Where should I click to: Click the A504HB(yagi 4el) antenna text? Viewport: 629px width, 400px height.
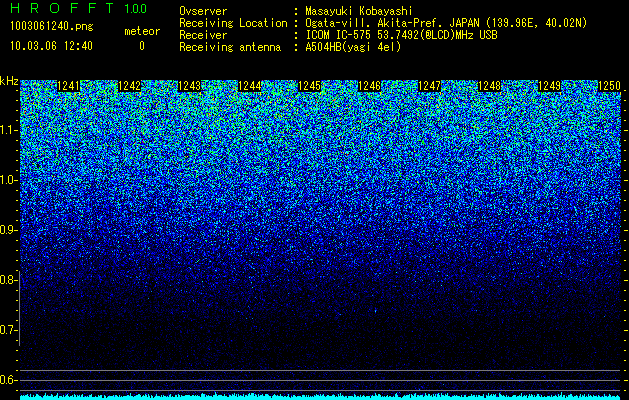coord(353,47)
